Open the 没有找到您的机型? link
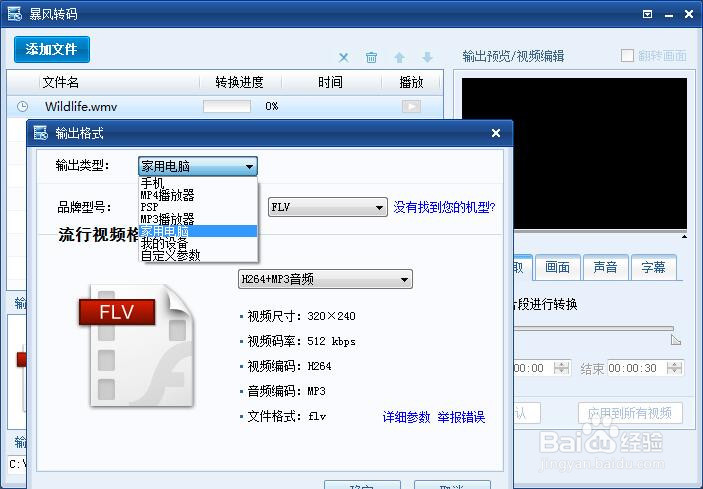The width and height of the screenshot is (703, 489). coord(444,207)
